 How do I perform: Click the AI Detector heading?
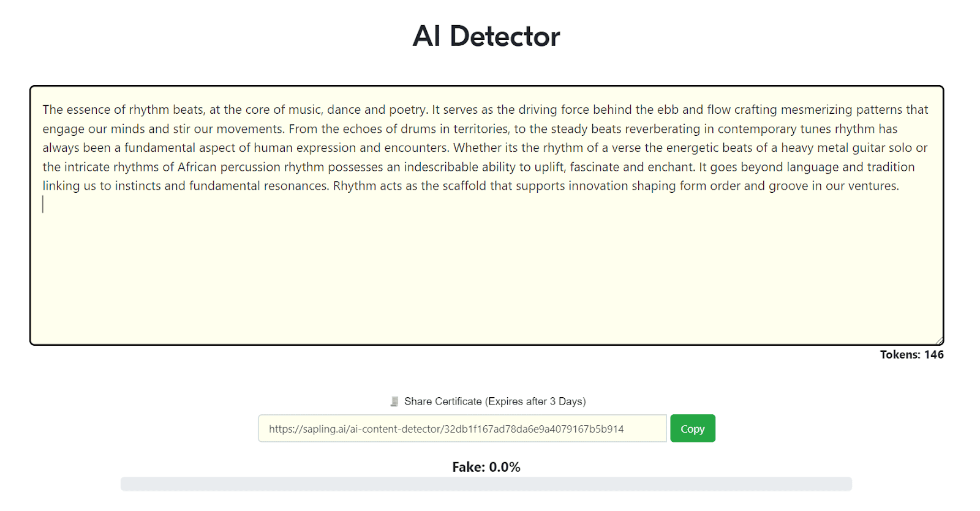tap(486, 36)
